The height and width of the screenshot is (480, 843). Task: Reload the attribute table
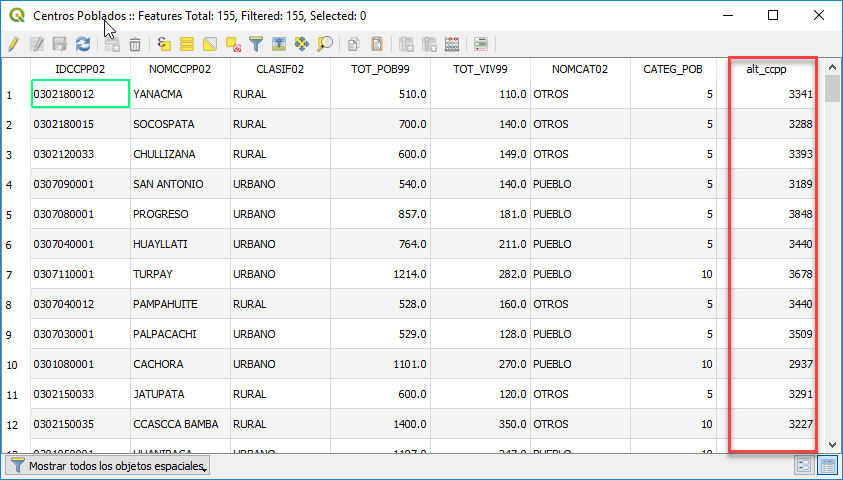pos(83,44)
